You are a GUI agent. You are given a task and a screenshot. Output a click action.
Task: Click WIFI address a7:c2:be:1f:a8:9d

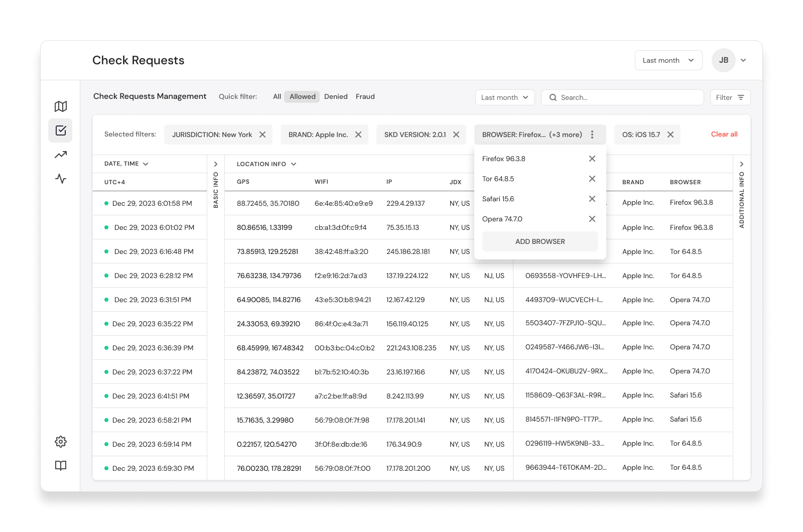pyautogui.click(x=340, y=396)
